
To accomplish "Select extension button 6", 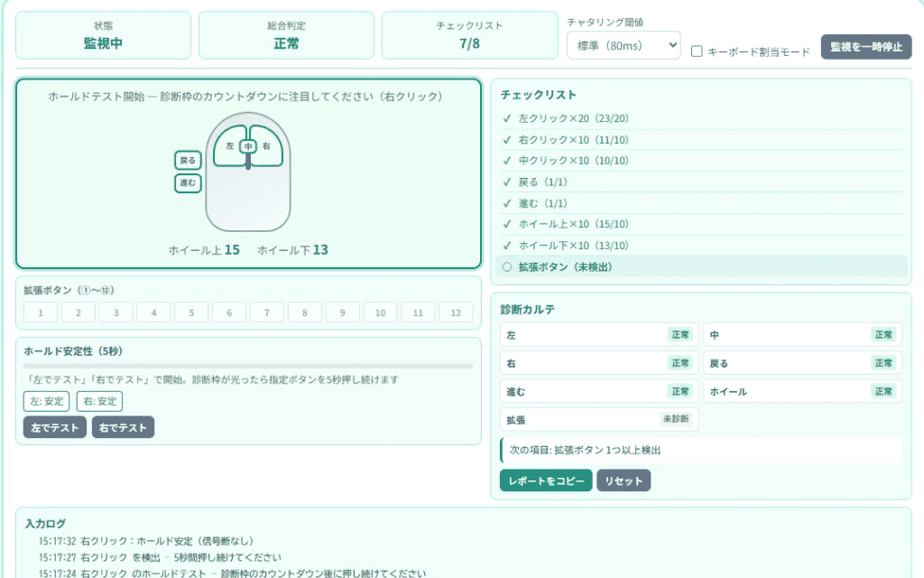I will tap(229, 312).
